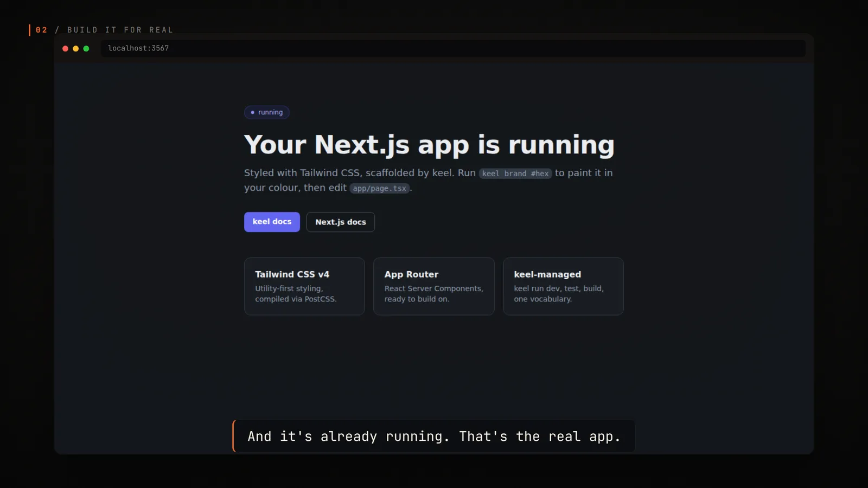Click the 'Your Next.js app is running' heading
This screenshot has height=488, width=868.
[x=429, y=145]
